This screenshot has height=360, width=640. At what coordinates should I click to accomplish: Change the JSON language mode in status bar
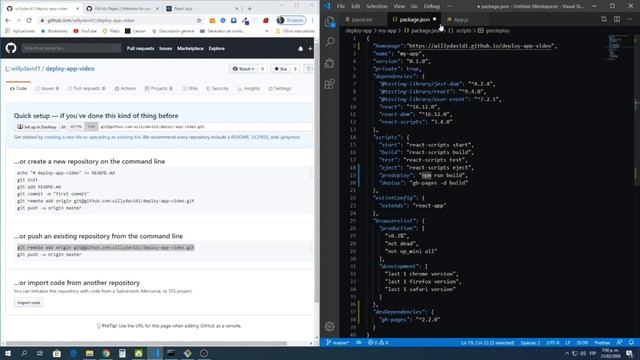pos(582,342)
